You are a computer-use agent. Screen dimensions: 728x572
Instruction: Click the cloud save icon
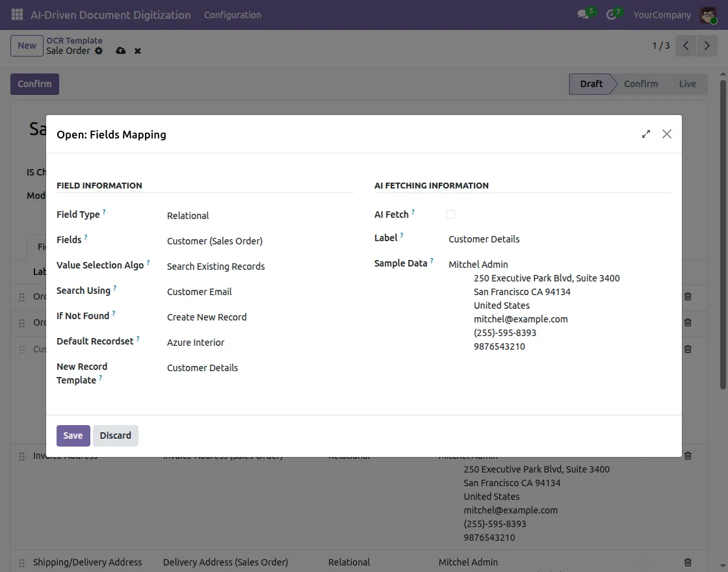(121, 51)
